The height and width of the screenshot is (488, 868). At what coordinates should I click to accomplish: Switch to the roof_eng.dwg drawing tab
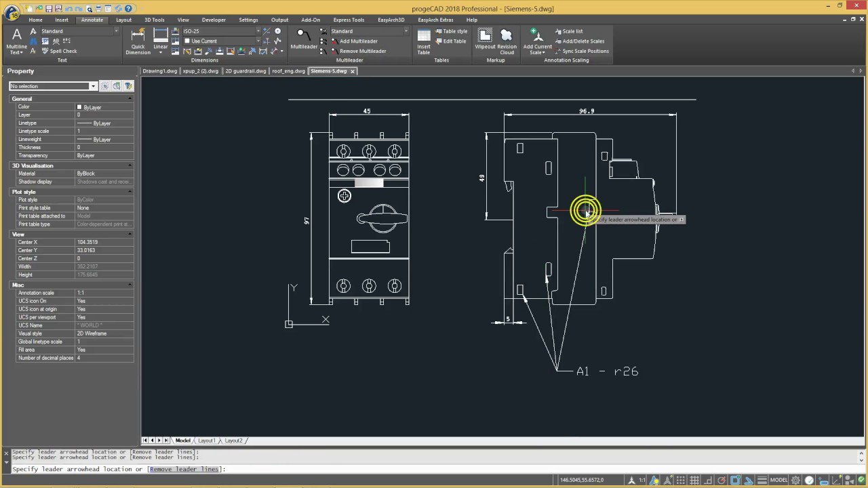pyautogui.click(x=288, y=71)
